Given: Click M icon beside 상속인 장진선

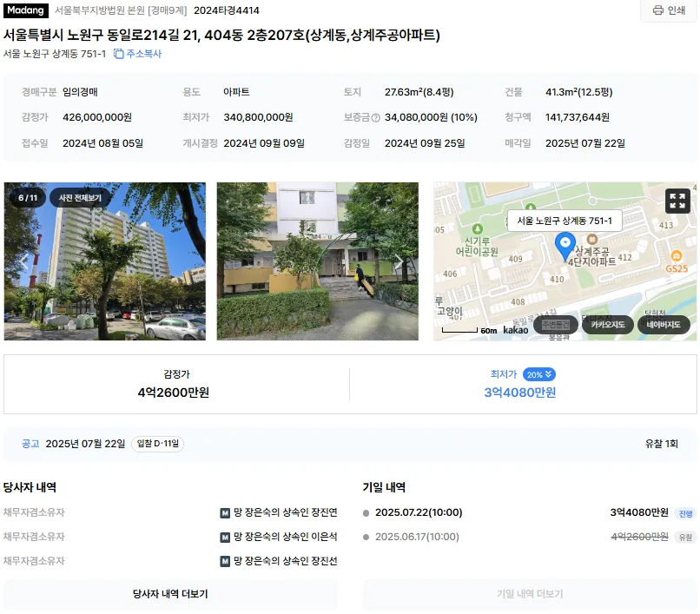Looking at the screenshot, I should point(225,561).
